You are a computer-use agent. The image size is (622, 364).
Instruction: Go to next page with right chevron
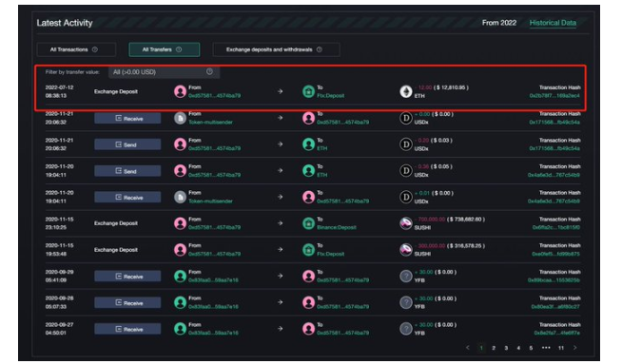pos(574,348)
